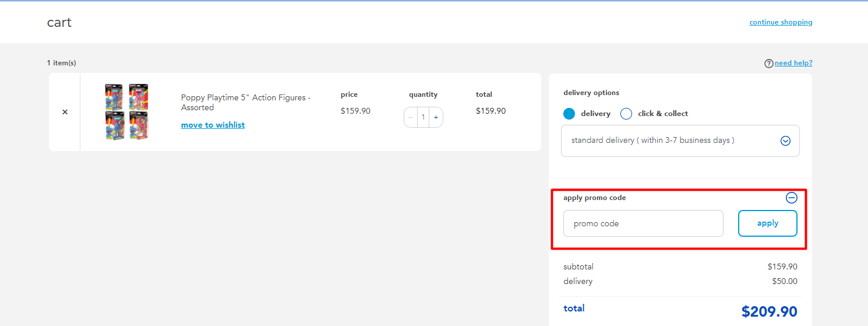Click the subtotal amount $159.90
This screenshot has height=326, width=868.
point(782,267)
